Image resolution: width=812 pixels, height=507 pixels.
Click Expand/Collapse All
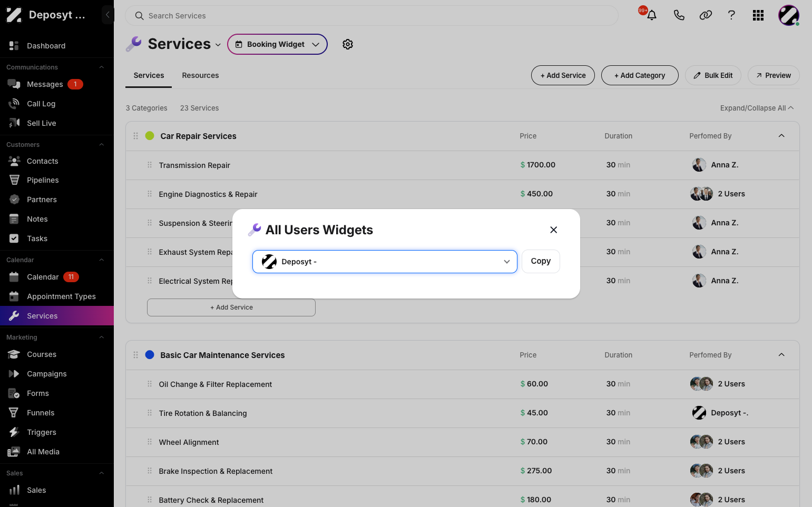pyautogui.click(x=757, y=108)
